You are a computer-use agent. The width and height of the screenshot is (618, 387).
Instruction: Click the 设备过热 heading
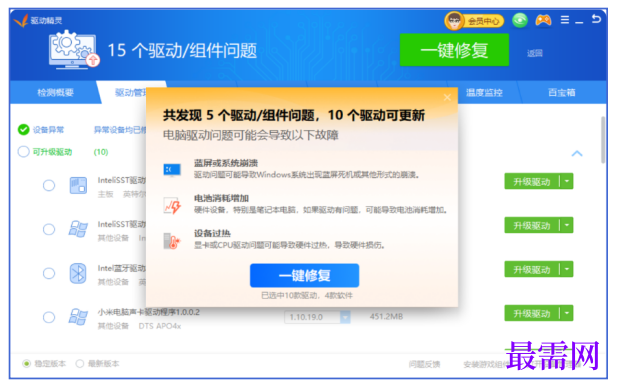212,233
